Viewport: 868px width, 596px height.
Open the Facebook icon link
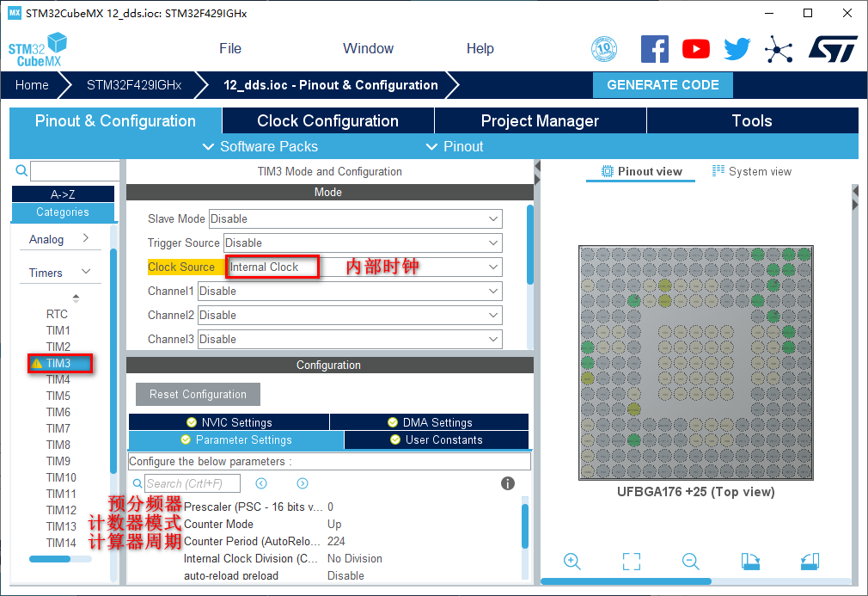[x=655, y=49]
